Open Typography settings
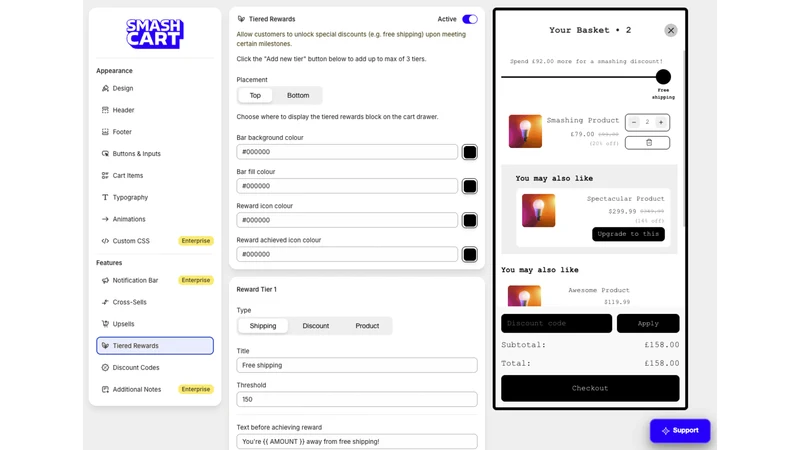This screenshot has width=800, height=450. 155,197
